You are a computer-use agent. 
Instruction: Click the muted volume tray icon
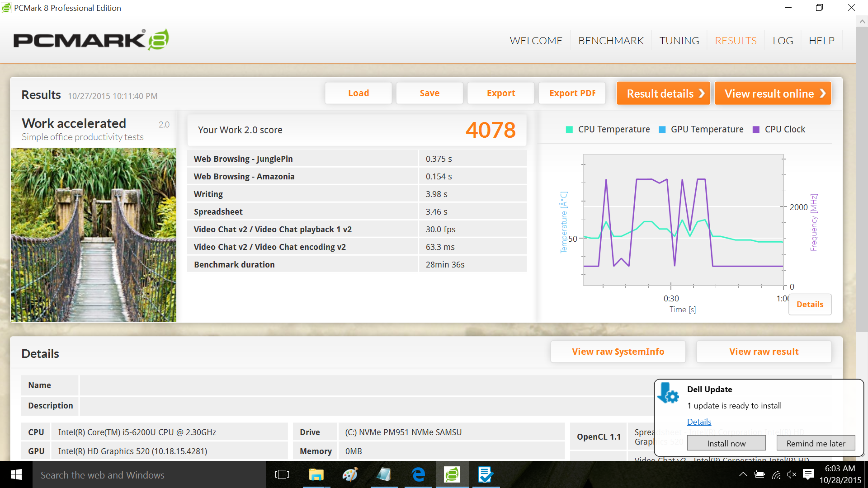coord(791,474)
